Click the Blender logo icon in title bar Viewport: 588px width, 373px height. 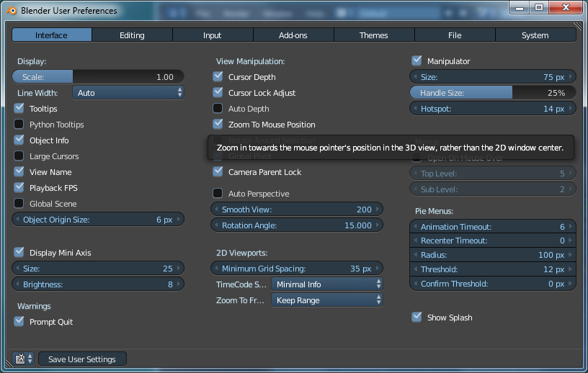(12, 11)
